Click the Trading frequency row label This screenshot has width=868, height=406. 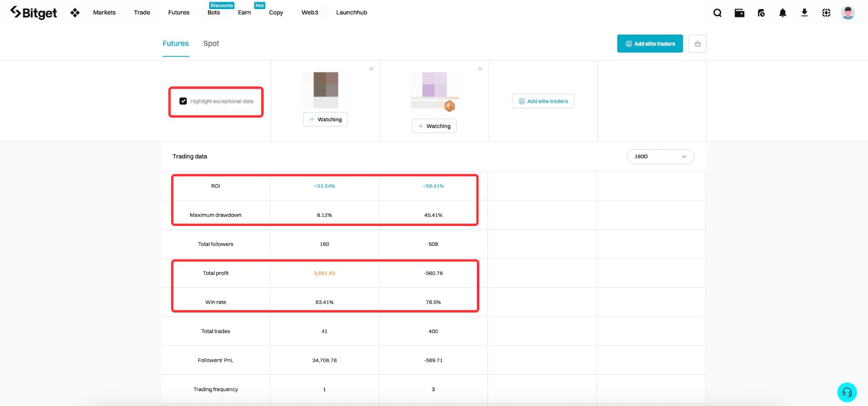216,389
